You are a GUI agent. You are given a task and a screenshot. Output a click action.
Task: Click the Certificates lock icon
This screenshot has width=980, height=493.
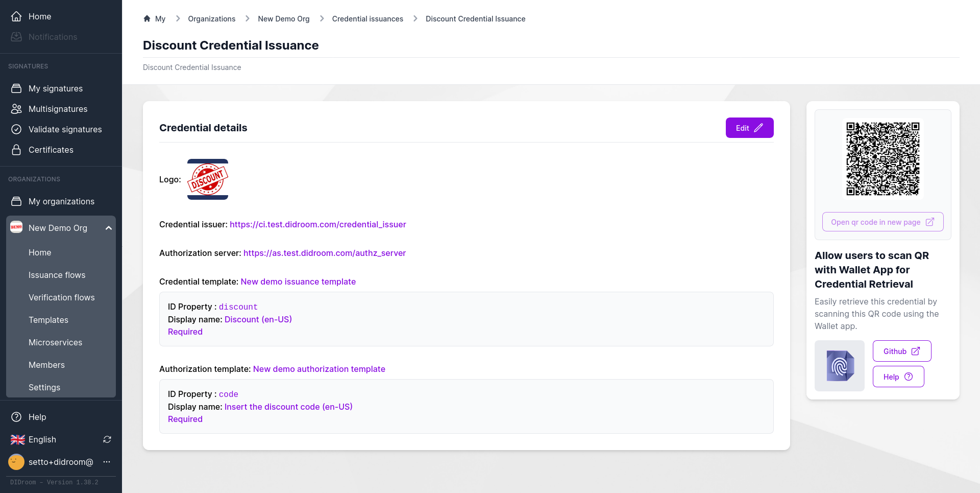16,150
